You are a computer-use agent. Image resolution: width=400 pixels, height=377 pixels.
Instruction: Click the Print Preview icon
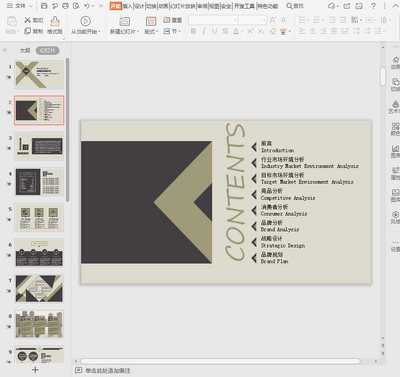click(76, 6)
